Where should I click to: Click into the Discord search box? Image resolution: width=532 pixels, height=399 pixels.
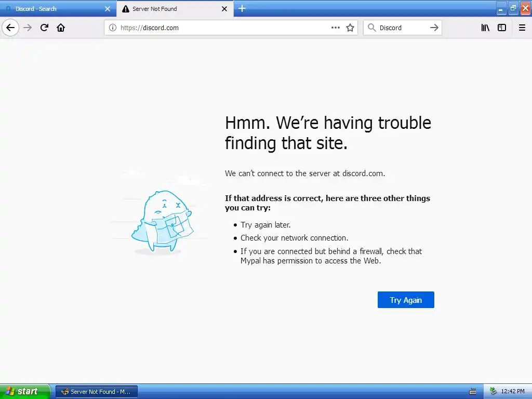[x=402, y=28]
